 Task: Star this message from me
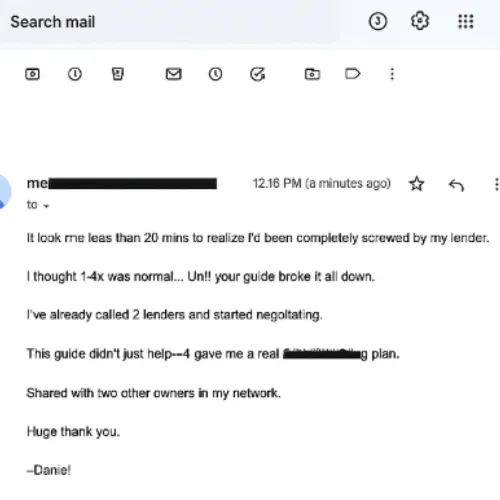pos(417,184)
